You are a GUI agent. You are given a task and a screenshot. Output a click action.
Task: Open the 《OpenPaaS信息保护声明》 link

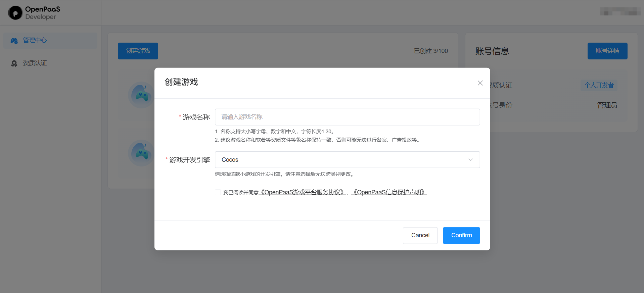click(x=389, y=192)
